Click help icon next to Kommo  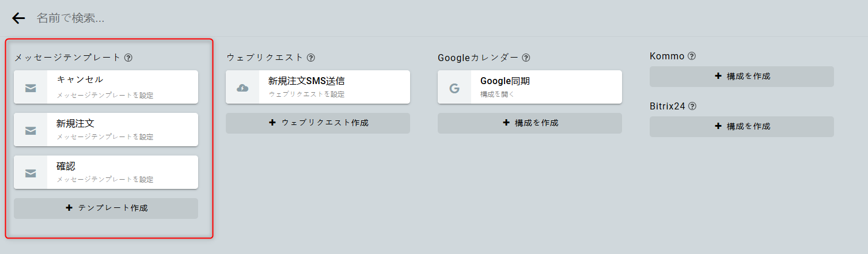(692, 56)
